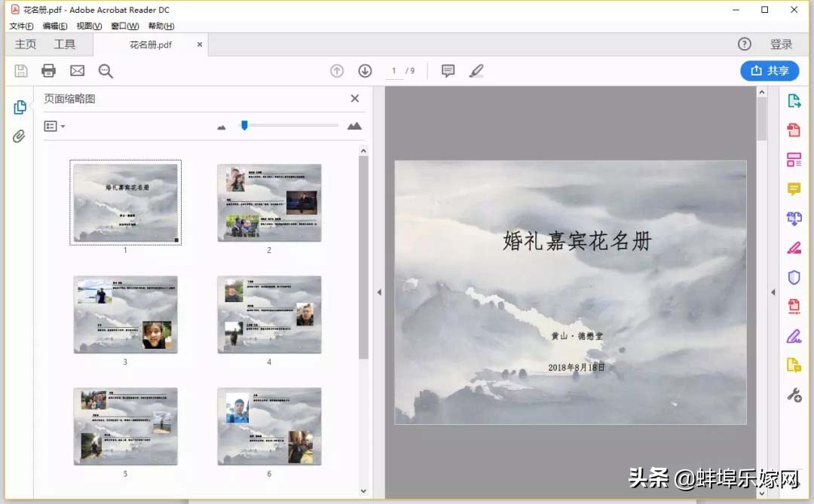
Task: Select page 2 thumbnail
Action: pyautogui.click(x=269, y=201)
